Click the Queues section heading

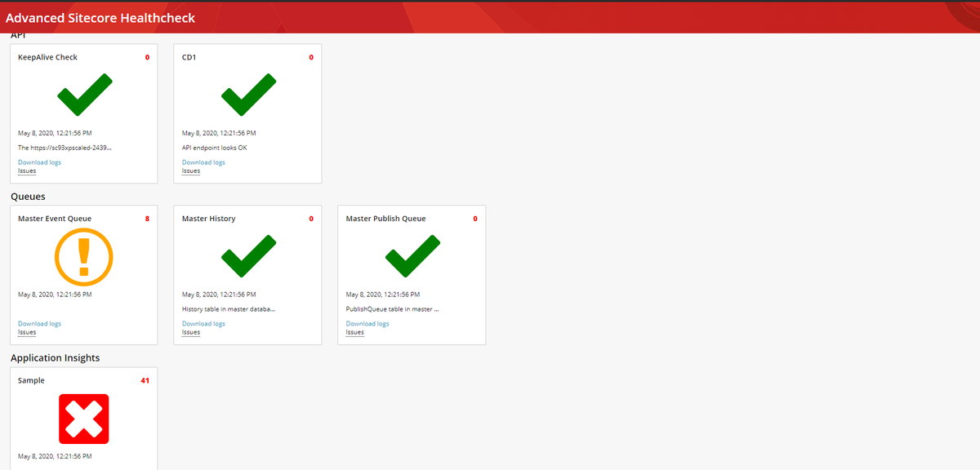tap(28, 197)
